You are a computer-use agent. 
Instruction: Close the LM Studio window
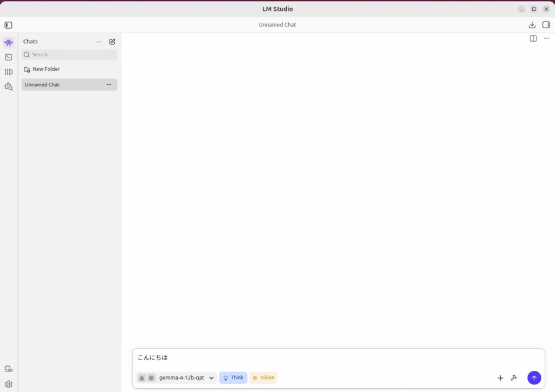(x=546, y=9)
